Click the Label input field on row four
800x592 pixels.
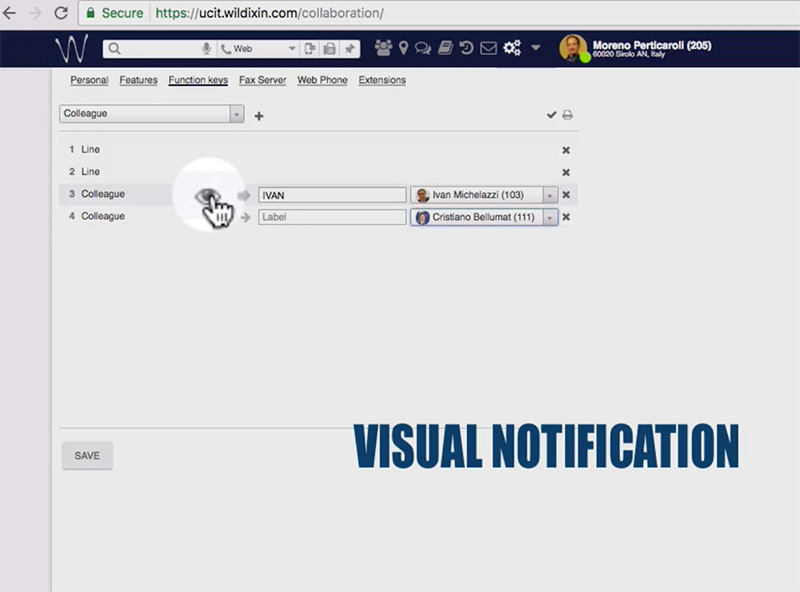point(331,217)
